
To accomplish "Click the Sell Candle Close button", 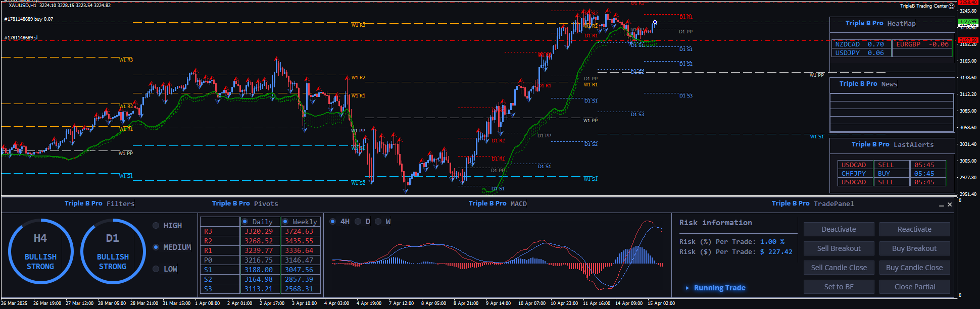I will click(x=839, y=268).
